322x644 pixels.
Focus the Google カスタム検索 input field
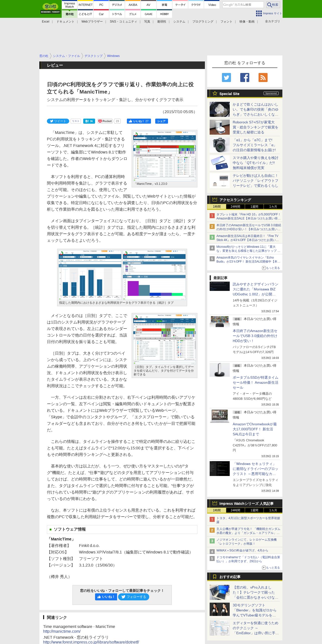click(x=243, y=5)
